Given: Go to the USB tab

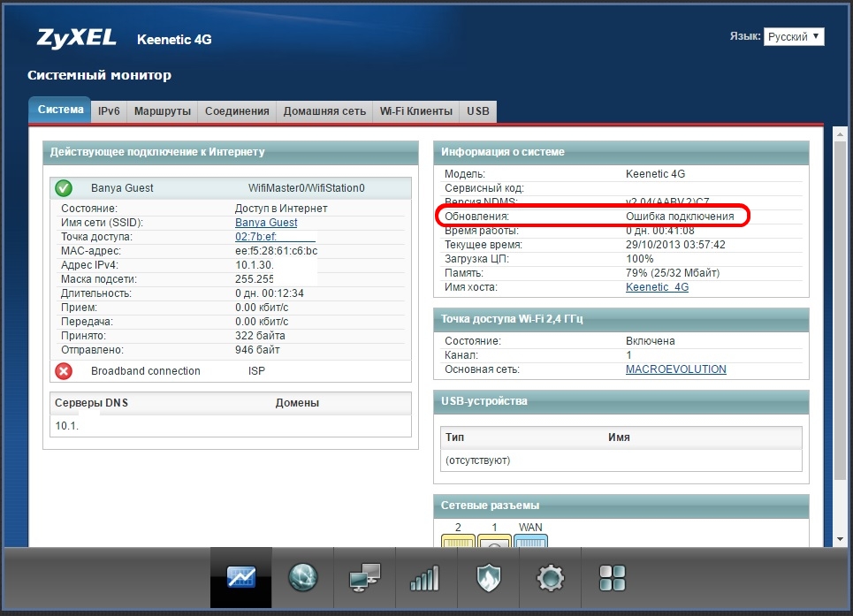Looking at the screenshot, I should [x=478, y=111].
